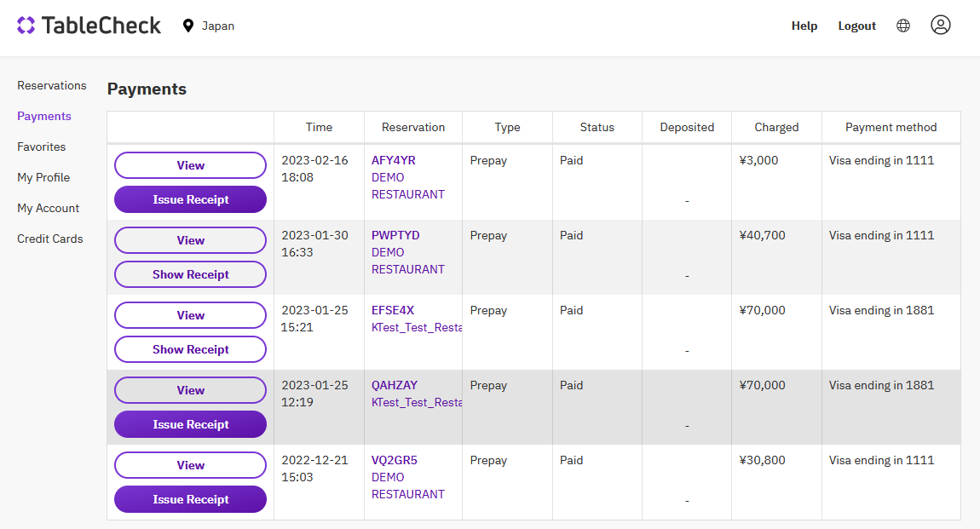Click Logout in the top bar

(856, 26)
